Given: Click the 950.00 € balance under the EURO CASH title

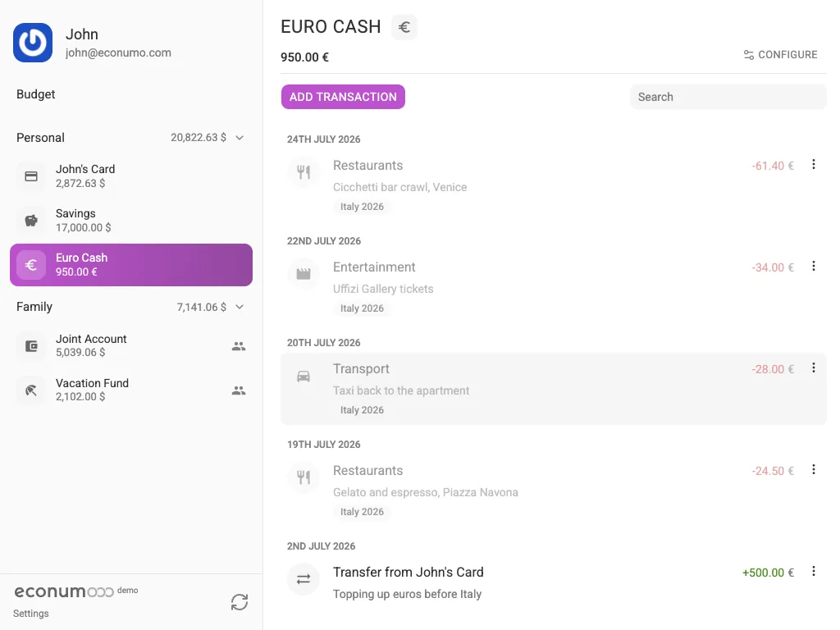Looking at the screenshot, I should [x=305, y=57].
